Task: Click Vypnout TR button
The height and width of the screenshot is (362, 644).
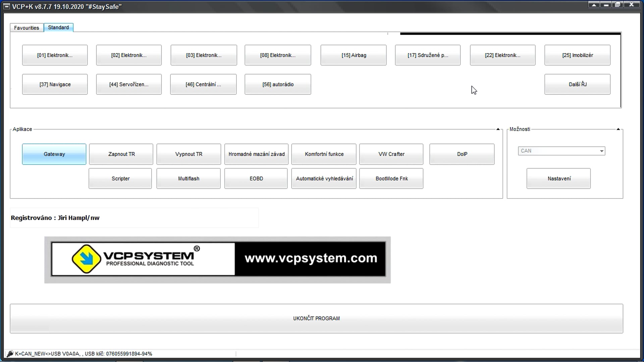Action: [x=189, y=154]
